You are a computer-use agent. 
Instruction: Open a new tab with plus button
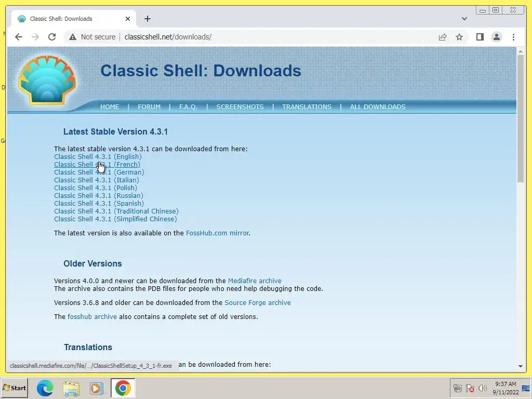click(147, 19)
